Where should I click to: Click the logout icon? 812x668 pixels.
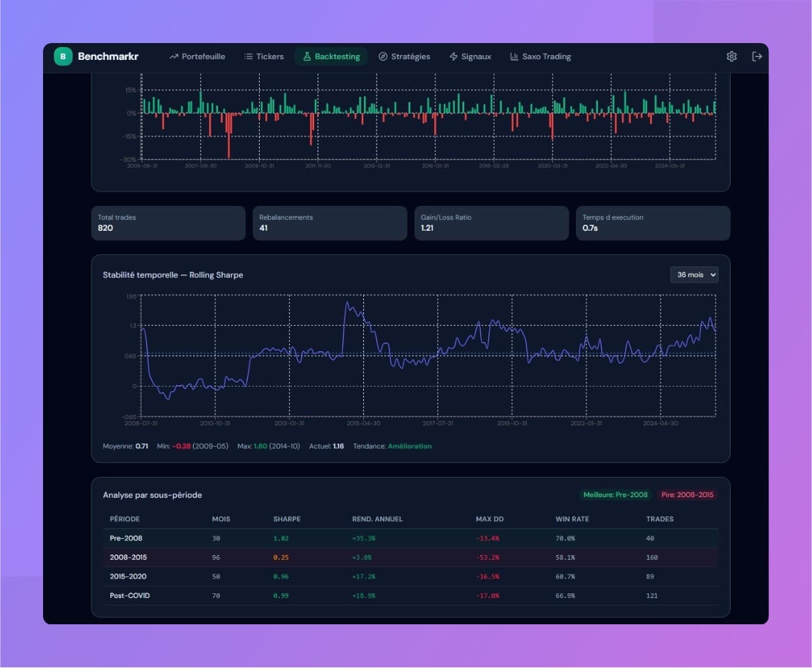click(758, 57)
